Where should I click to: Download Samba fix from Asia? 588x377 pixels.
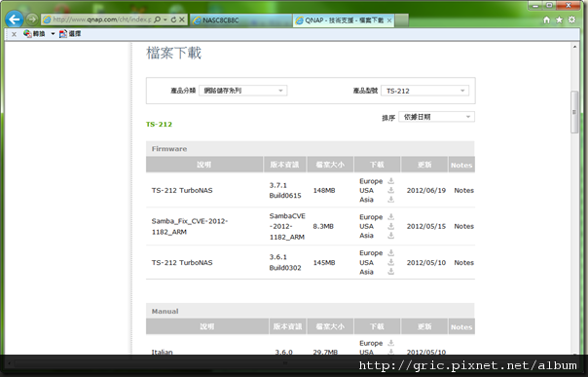point(390,236)
